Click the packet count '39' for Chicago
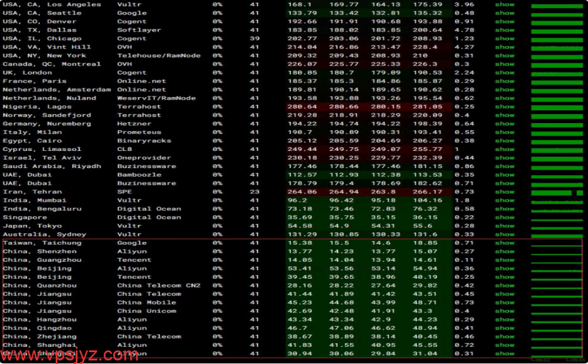This screenshot has width=588, height=364. (255, 38)
